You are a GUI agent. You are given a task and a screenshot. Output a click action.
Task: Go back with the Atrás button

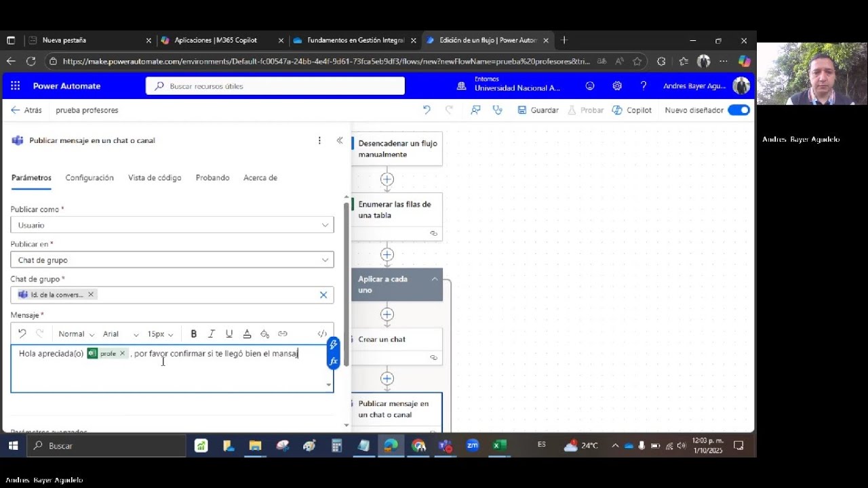point(26,110)
